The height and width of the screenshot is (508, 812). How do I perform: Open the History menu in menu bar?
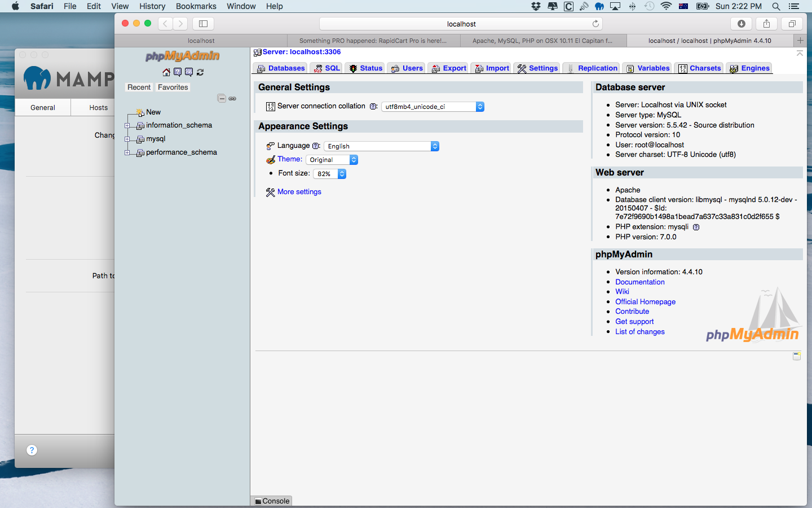pyautogui.click(x=152, y=6)
